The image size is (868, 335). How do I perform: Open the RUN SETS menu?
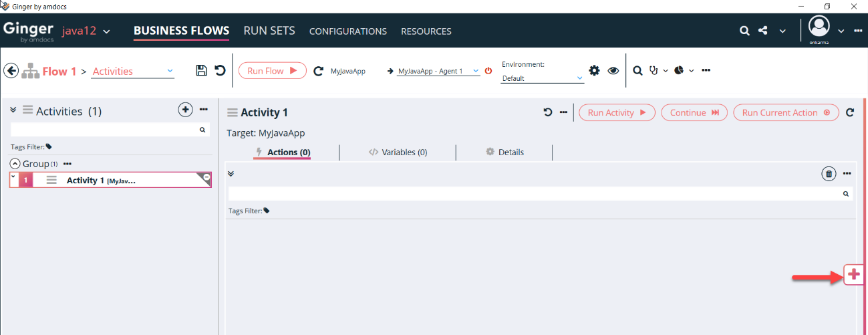coord(269,31)
